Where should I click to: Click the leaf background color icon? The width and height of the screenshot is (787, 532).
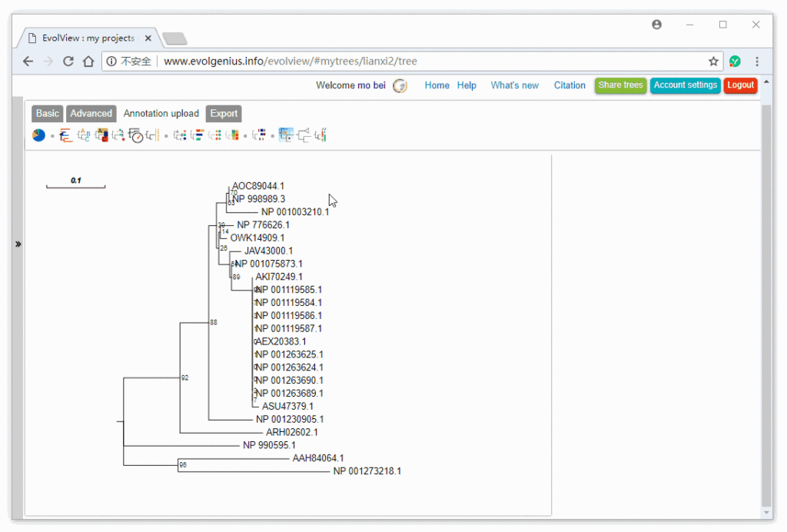click(x=103, y=135)
